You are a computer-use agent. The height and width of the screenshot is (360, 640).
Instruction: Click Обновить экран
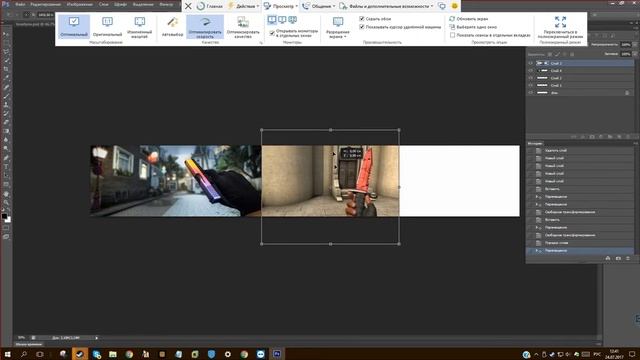click(469, 19)
